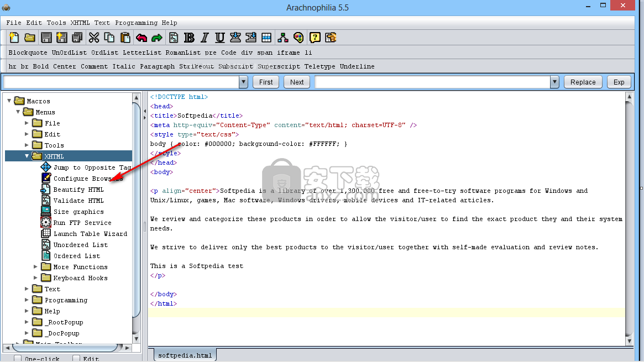The height and width of the screenshot is (362, 644).
Task: Open the color palette toolbar icon
Action: click(x=299, y=38)
